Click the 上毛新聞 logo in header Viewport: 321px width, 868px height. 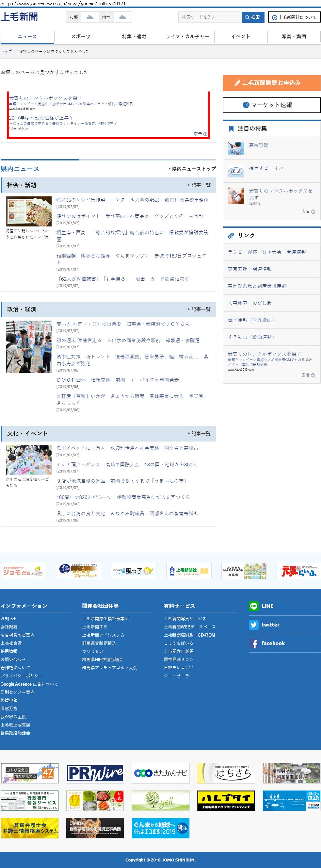[x=19, y=17]
